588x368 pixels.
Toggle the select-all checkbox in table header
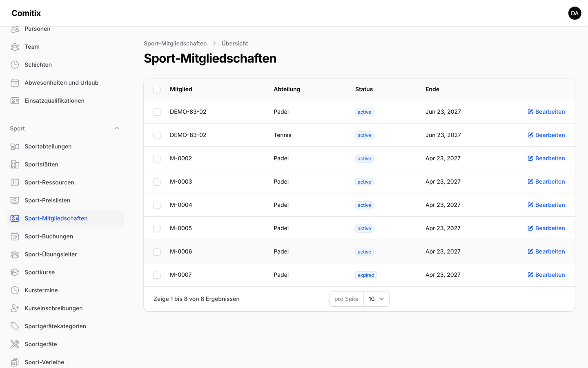(x=157, y=90)
